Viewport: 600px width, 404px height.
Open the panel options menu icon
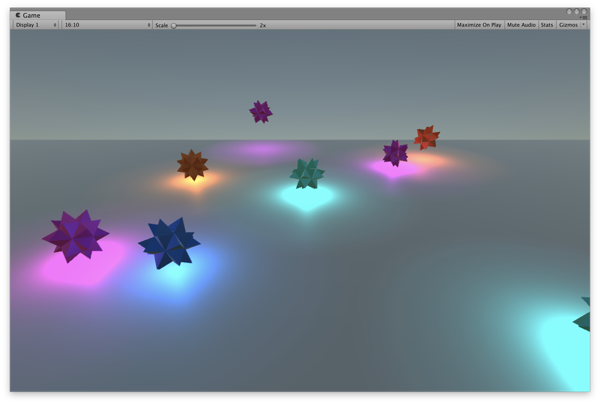coord(583,17)
